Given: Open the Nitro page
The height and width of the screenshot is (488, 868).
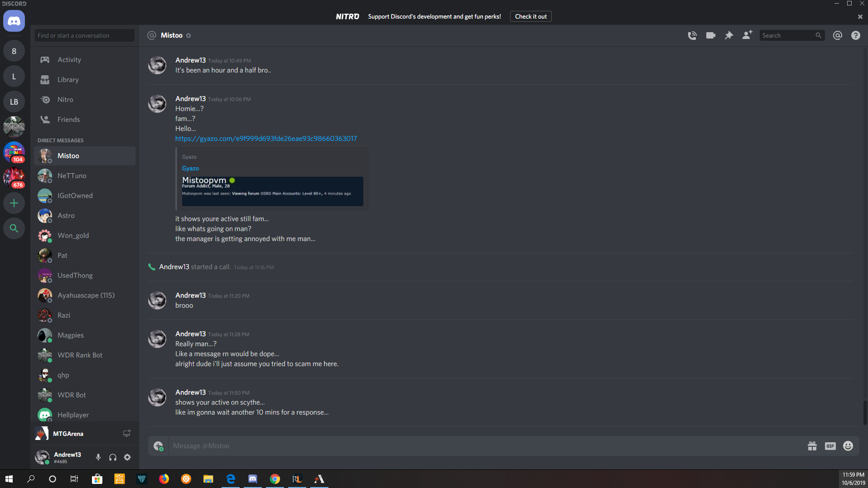Looking at the screenshot, I should click(x=85, y=100).
